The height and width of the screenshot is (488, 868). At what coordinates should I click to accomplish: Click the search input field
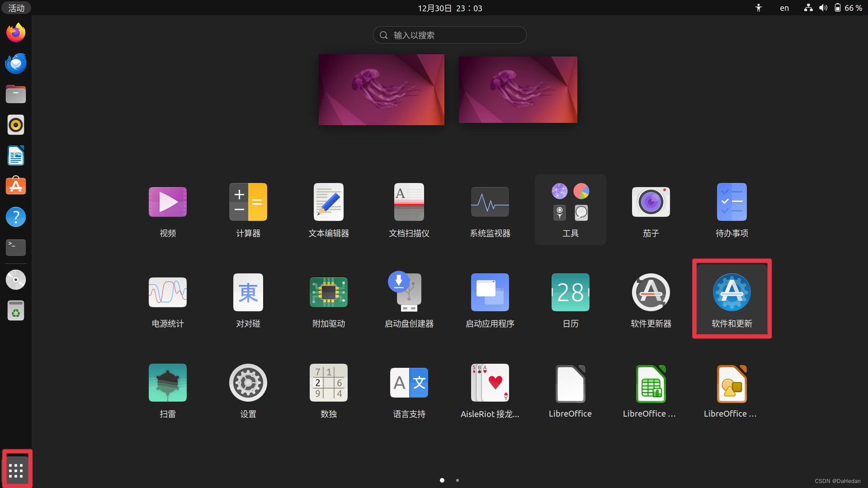(x=449, y=35)
